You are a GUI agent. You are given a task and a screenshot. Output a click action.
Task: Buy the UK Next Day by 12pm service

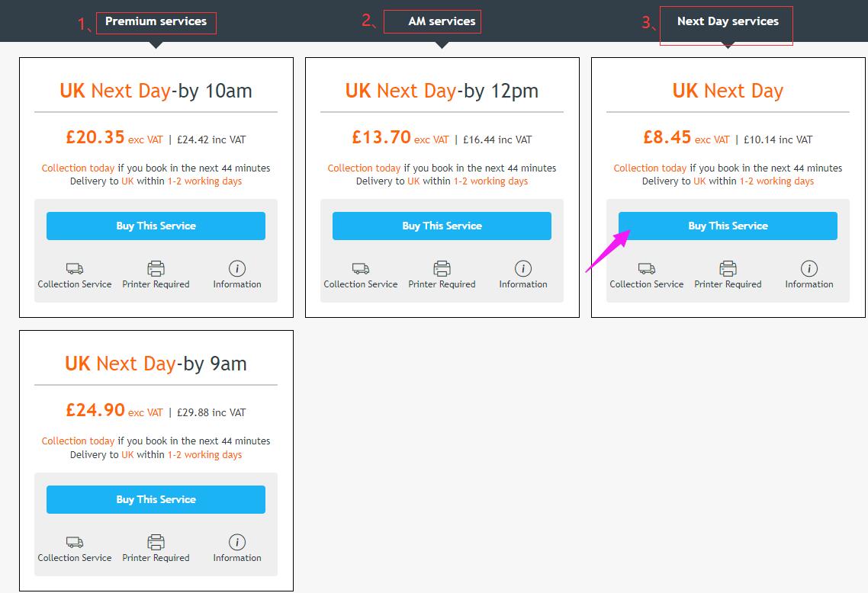click(x=442, y=226)
